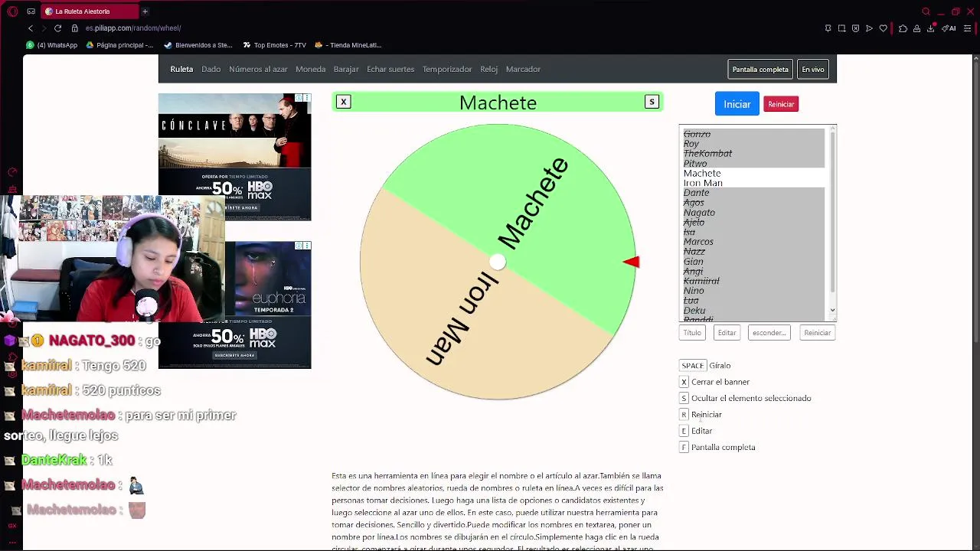Click Dante in the names list
Image resolution: width=980 pixels, height=551 pixels.
point(696,193)
